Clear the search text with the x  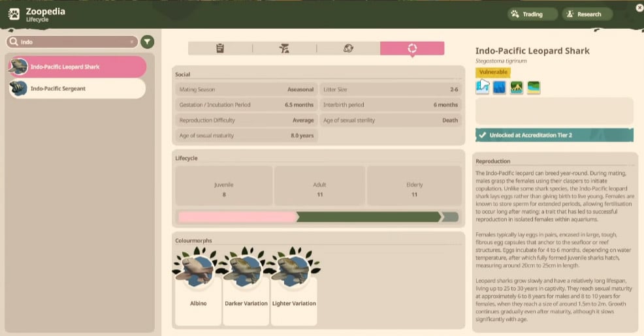click(x=131, y=42)
